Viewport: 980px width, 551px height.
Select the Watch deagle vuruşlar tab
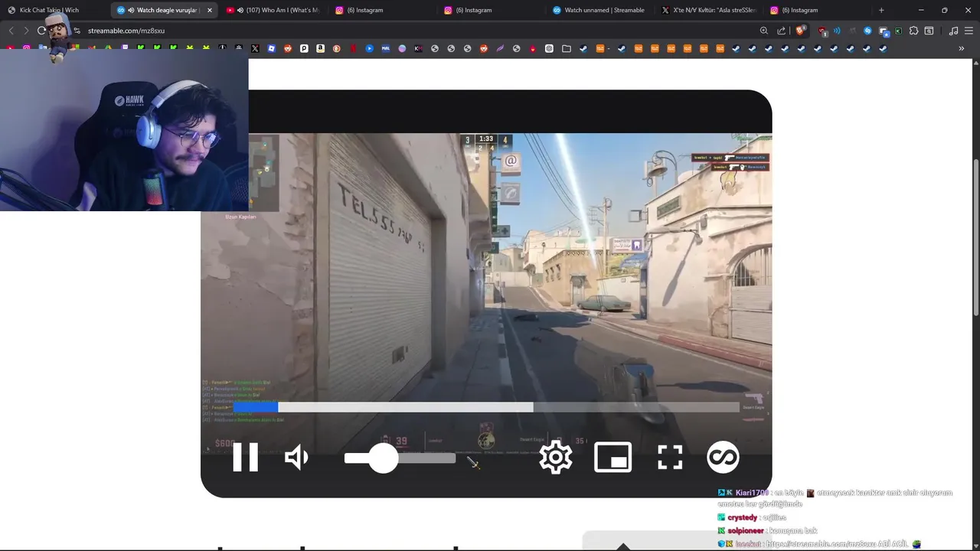[x=165, y=10]
